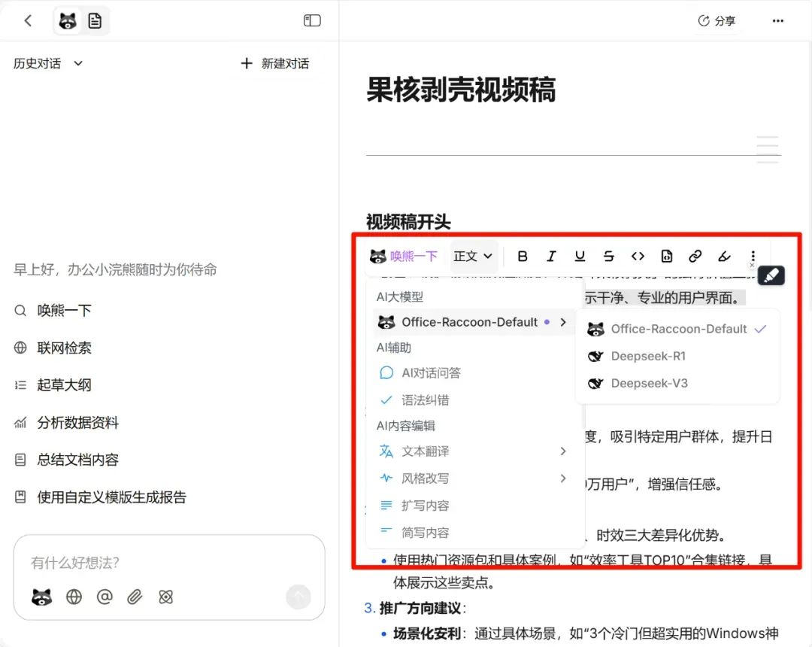Open the 正文 text style dropdown
Viewport: 812px width, 647px height.
[473, 257]
